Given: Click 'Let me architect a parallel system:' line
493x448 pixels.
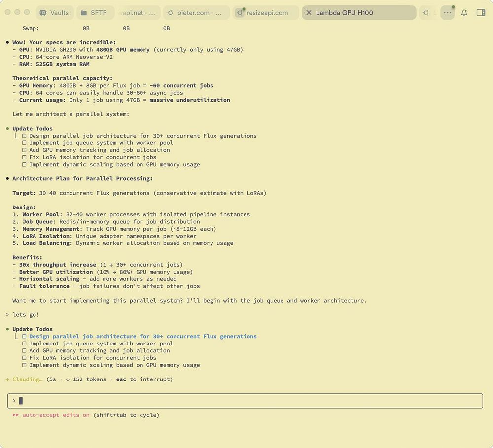Looking at the screenshot, I should (x=70, y=114).
